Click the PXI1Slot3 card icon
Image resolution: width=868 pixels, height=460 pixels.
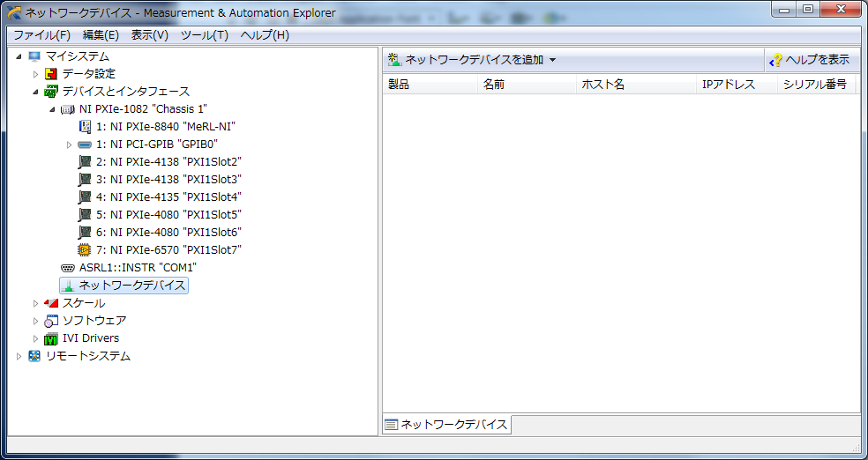[x=85, y=180]
